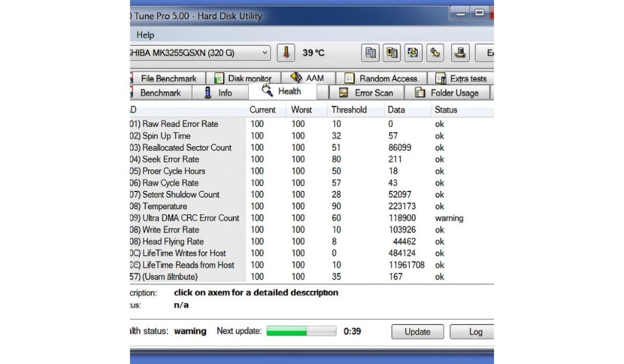
Task: Click the magnifying glass icon on Health tab
Action: coord(266,91)
